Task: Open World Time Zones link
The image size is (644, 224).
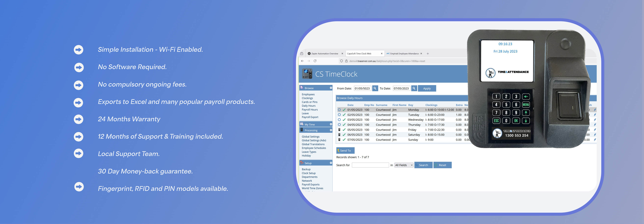Action: tap(312, 188)
